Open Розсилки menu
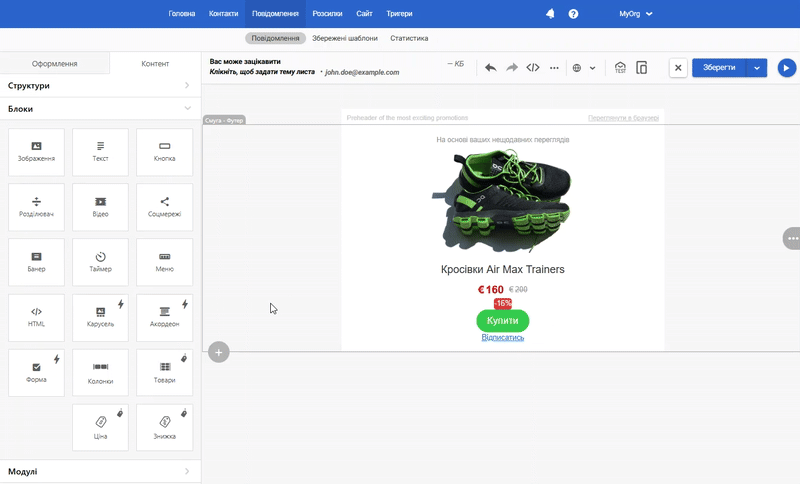Screen dimensions: 800x484 click(327, 14)
